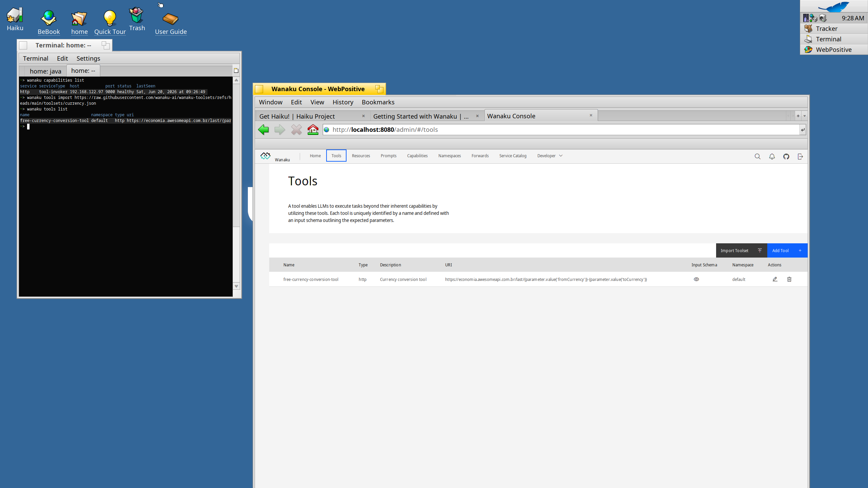Click the Import Toolset button

[x=742, y=250]
